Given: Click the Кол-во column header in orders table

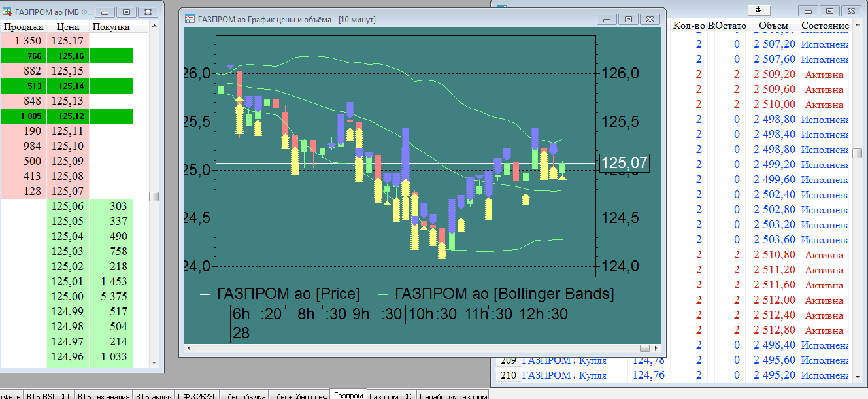Looking at the screenshot, I should click(x=688, y=26).
